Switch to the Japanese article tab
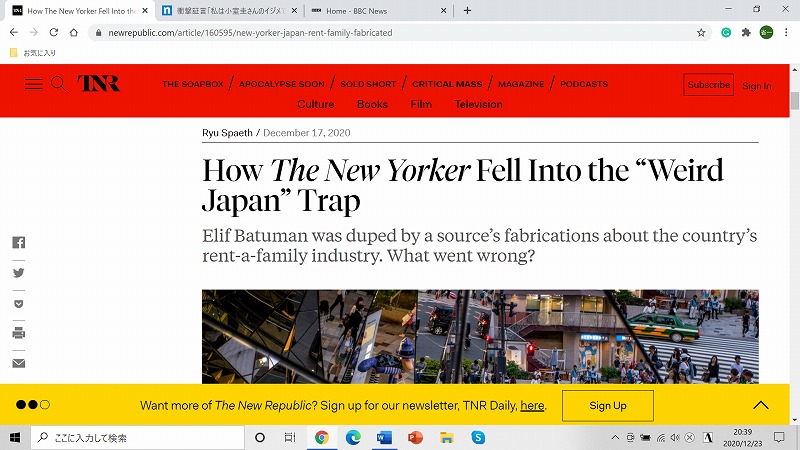Screen dimensions: 800x450 [x=230, y=11]
